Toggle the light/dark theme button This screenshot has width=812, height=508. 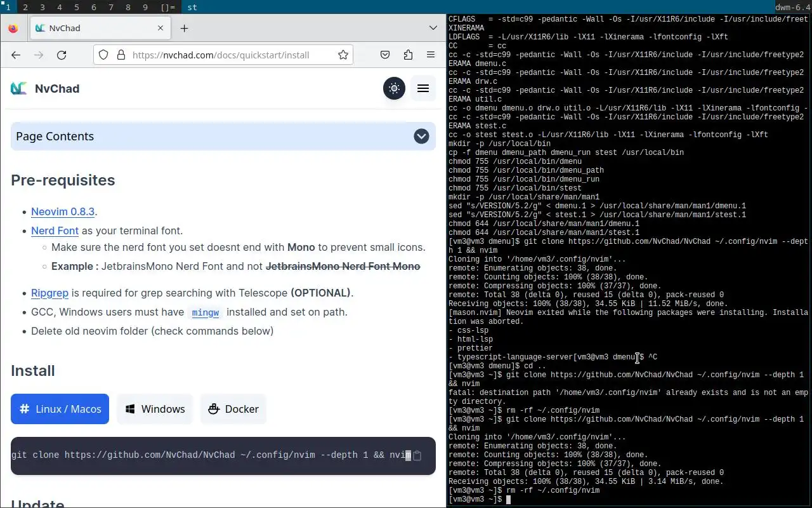click(x=394, y=88)
